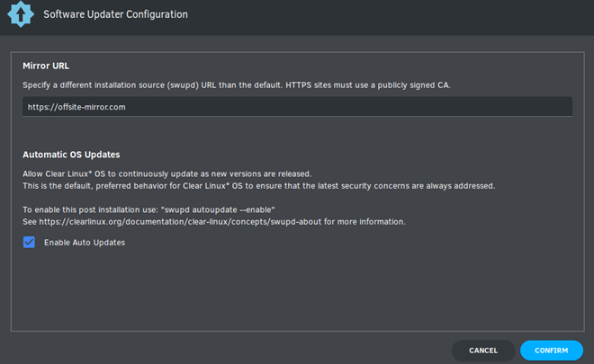Click the Software Updater arrow icon
The width and height of the screenshot is (594, 364).
point(21,14)
